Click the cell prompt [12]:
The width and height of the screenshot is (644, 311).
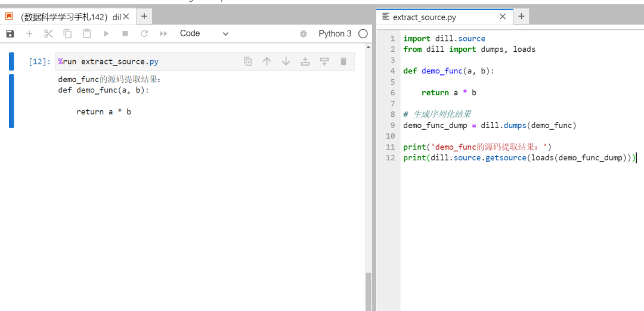[40, 62]
